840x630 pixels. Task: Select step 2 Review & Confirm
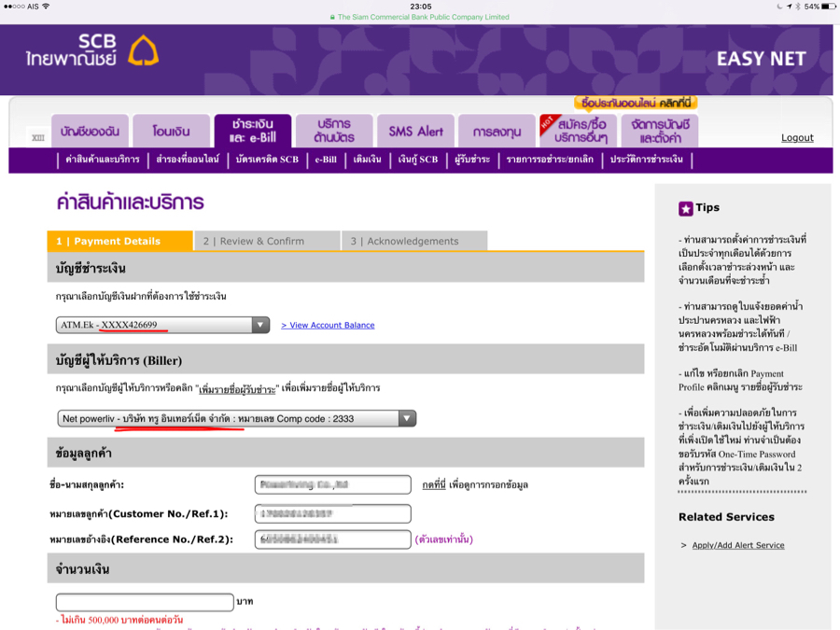(267, 241)
